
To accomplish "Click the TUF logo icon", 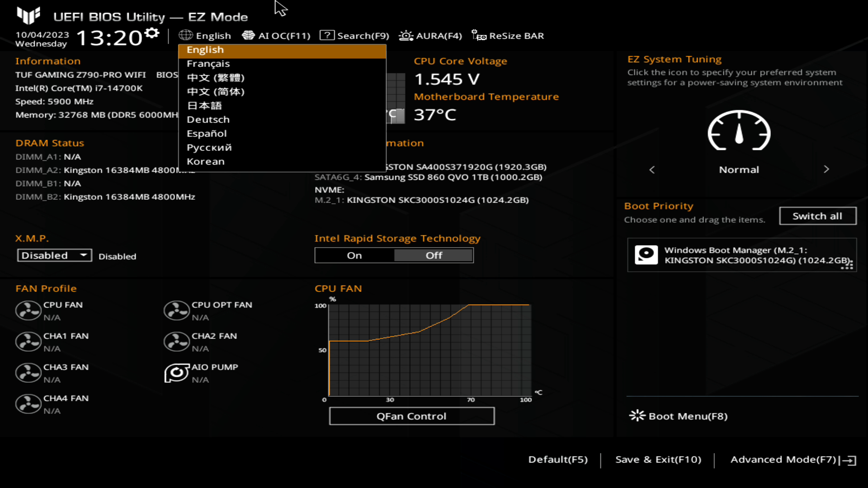I will (28, 15).
